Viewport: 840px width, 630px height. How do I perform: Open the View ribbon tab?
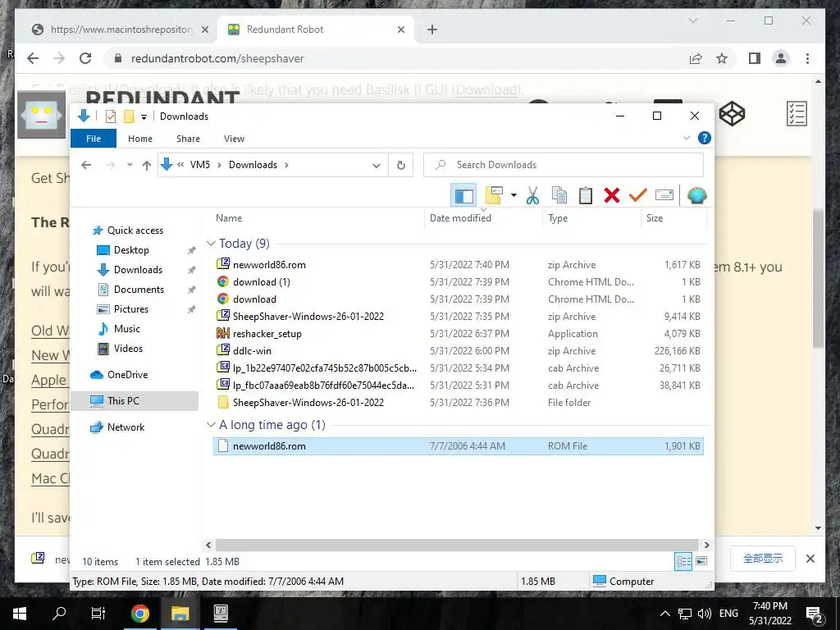click(234, 138)
